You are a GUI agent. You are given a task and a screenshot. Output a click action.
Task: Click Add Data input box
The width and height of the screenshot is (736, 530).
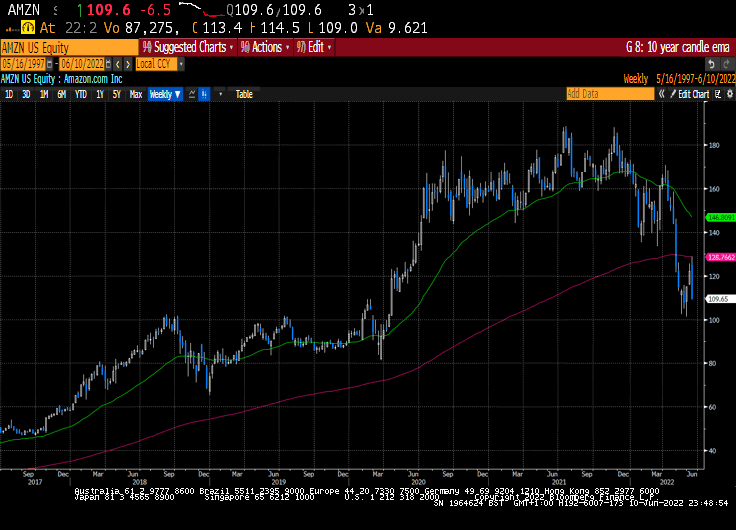[x=610, y=94]
